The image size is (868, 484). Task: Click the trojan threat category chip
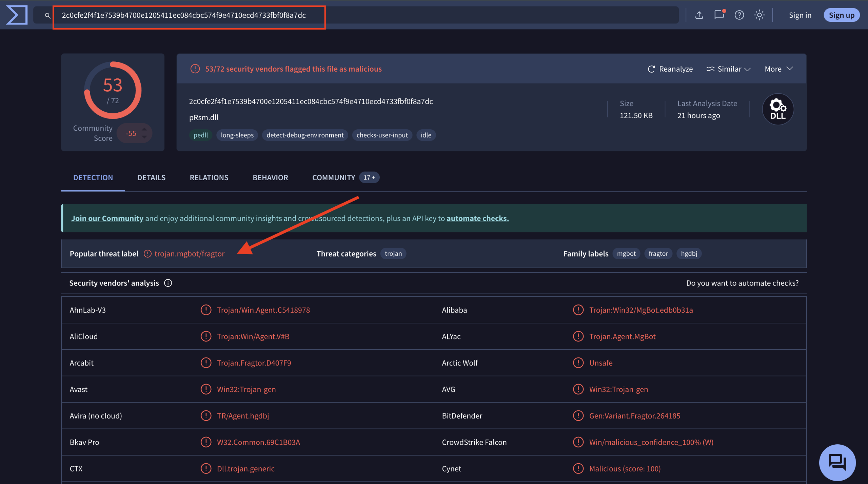pyautogui.click(x=393, y=254)
